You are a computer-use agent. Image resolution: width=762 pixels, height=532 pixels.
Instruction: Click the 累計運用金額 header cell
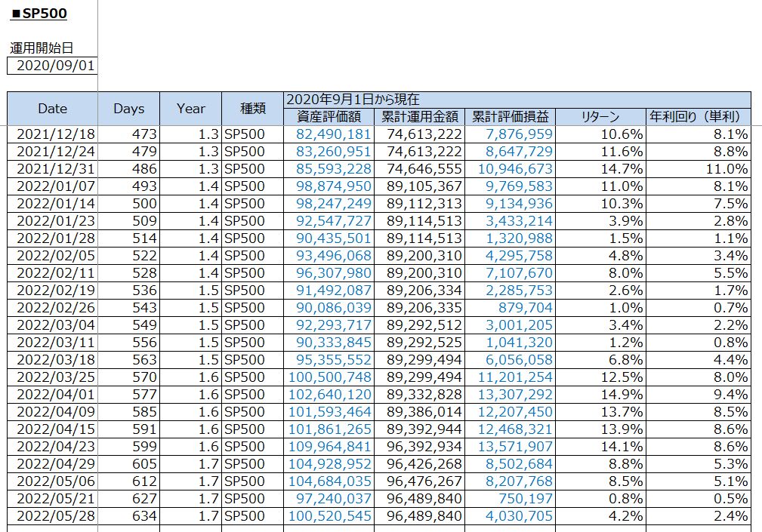pos(419,117)
